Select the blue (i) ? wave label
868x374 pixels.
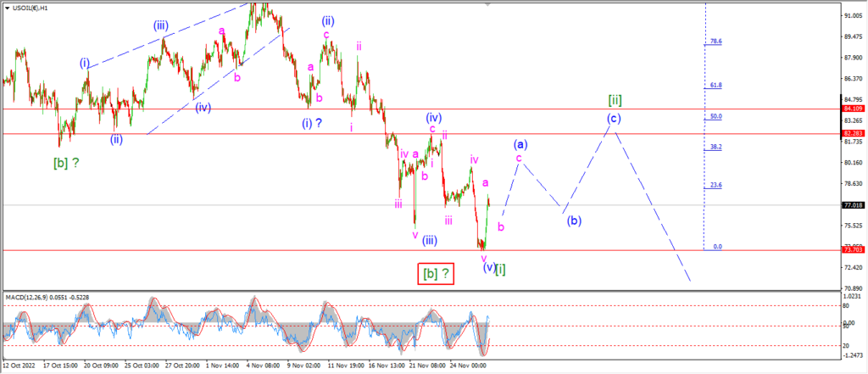[x=313, y=123]
